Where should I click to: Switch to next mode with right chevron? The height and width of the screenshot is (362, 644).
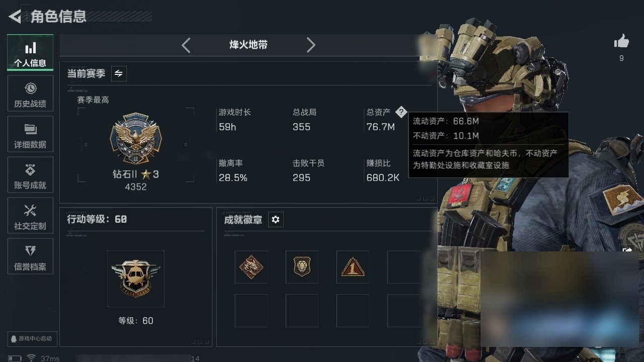[x=311, y=45]
